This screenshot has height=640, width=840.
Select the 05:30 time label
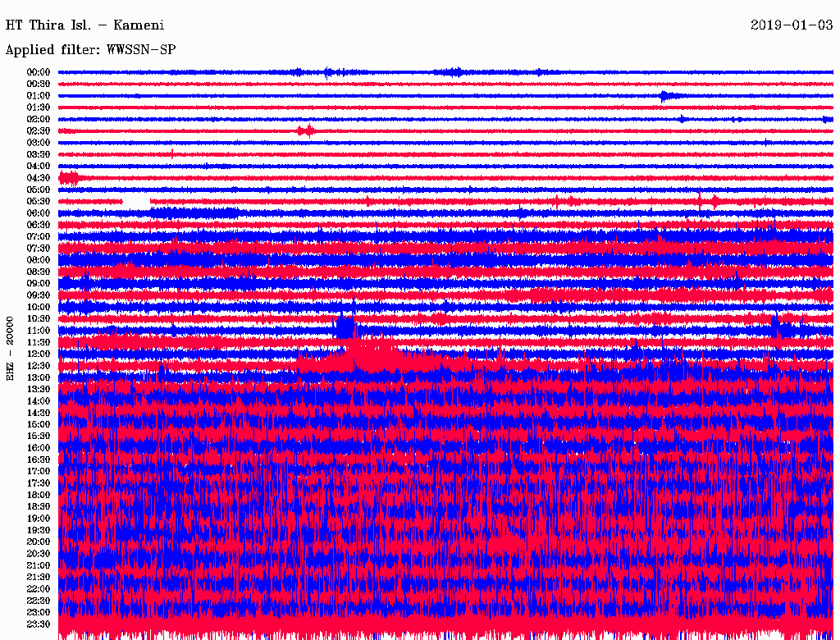39,202
